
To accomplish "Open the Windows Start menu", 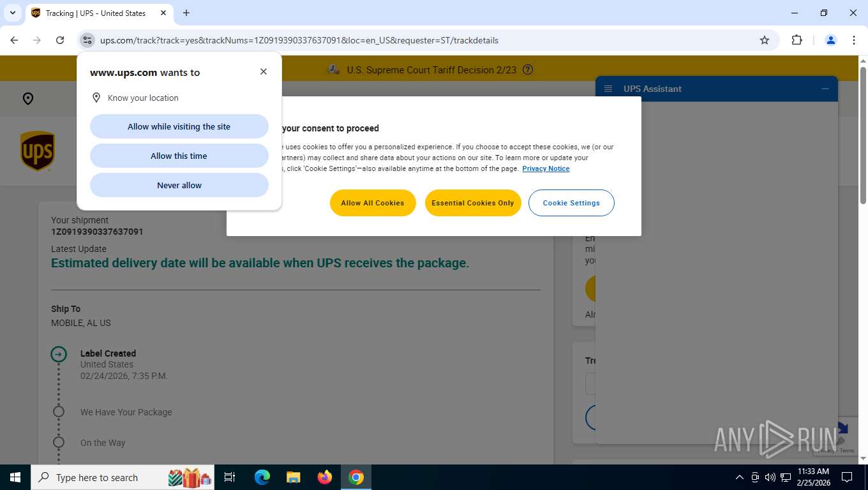I will tap(15, 477).
